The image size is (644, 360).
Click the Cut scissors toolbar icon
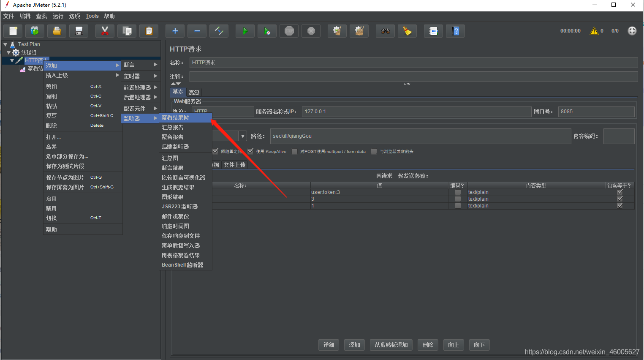click(x=105, y=31)
